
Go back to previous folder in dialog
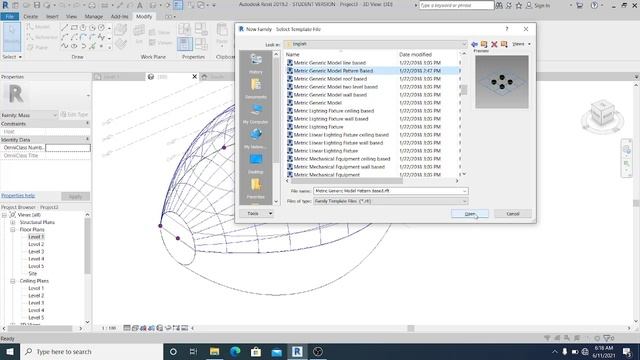coord(474,44)
